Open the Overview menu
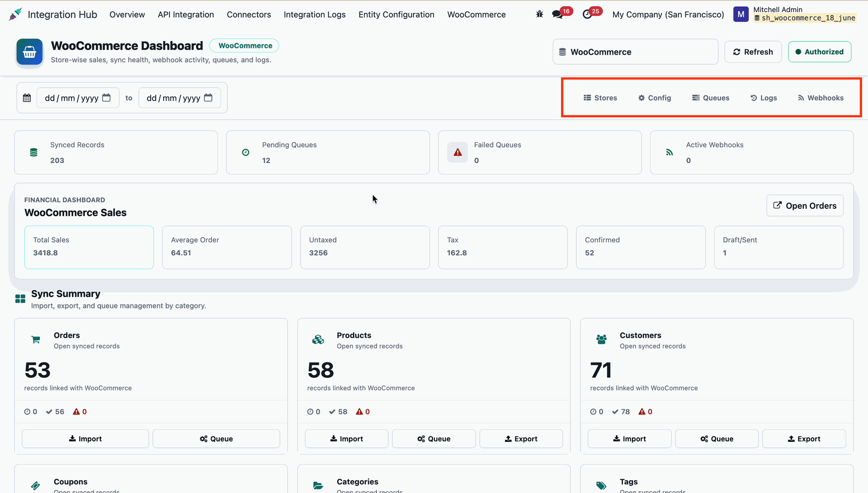 pos(127,14)
